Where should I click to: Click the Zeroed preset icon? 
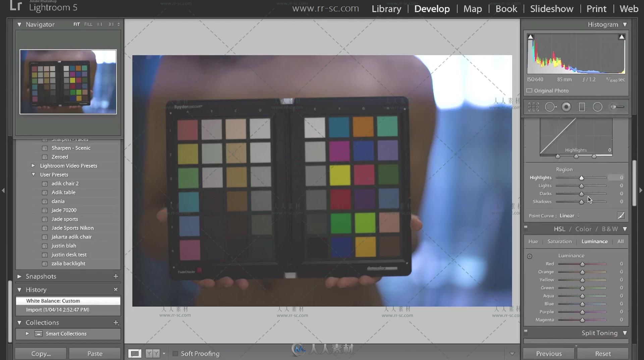tap(45, 157)
